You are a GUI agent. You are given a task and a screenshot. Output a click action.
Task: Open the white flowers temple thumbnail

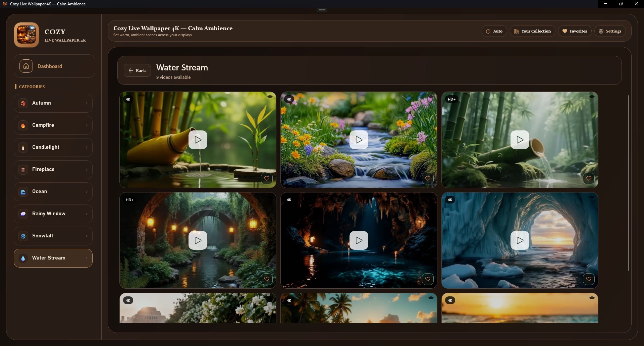point(198,308)
